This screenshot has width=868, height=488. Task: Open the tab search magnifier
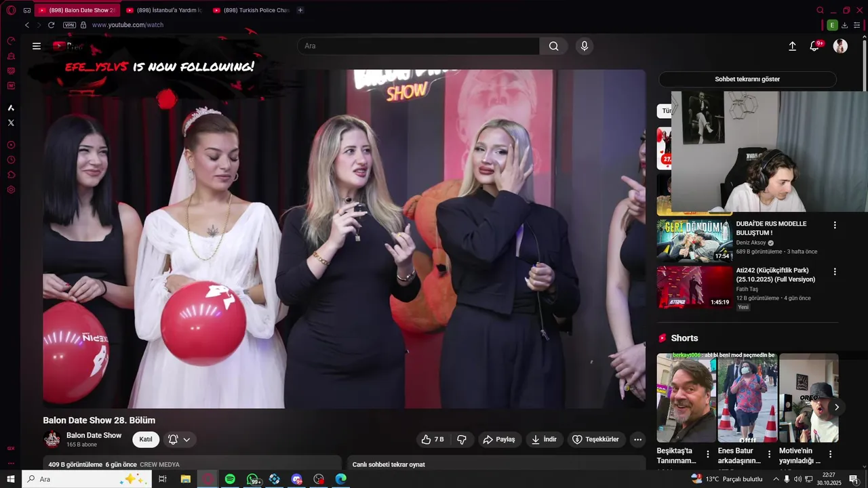pyautogui.click(x=820, y=10)
